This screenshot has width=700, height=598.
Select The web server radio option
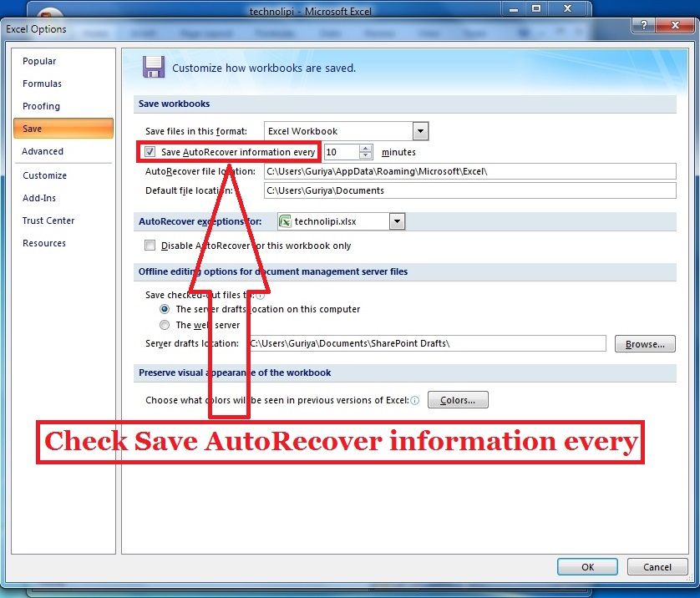(165, 325)
